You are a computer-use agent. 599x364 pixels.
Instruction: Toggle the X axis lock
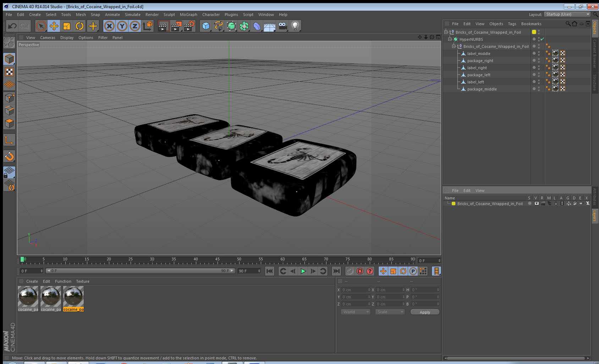109,26
